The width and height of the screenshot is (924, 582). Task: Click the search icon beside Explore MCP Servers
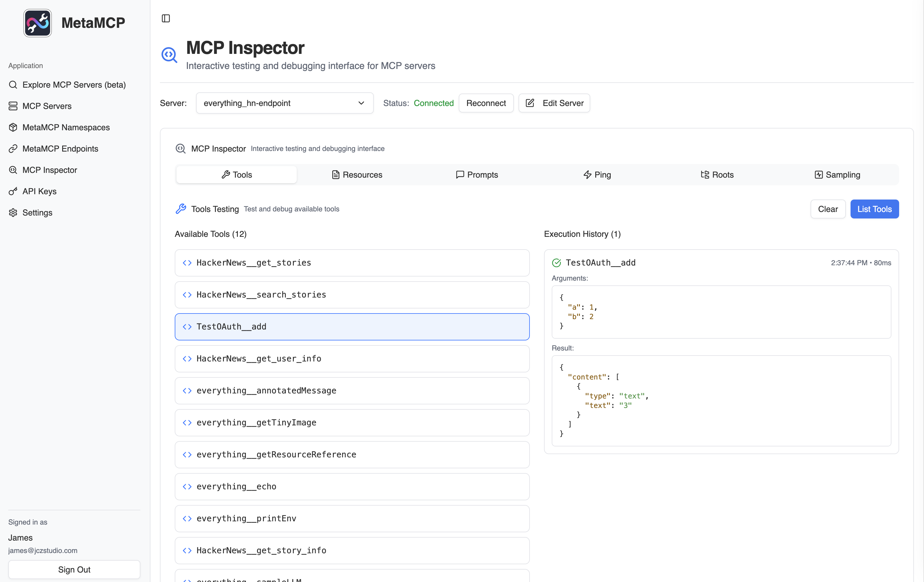(x=13, y=84)
